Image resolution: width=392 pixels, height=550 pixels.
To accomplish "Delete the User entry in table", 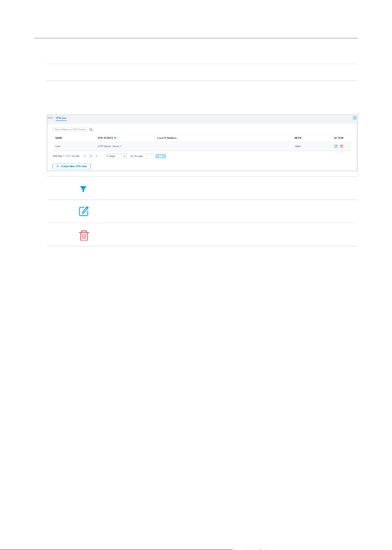I will [342, 146].
